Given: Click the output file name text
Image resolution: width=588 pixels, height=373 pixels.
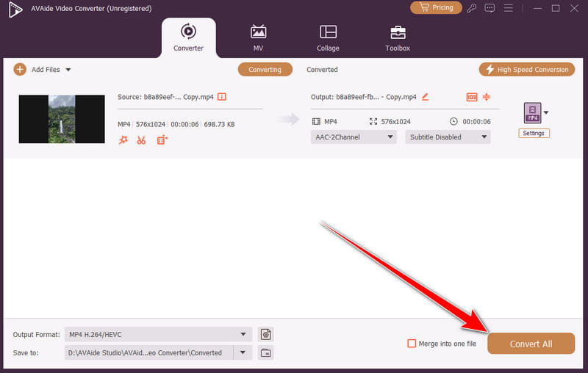Looking at the screenshot, I should [363, 97].
